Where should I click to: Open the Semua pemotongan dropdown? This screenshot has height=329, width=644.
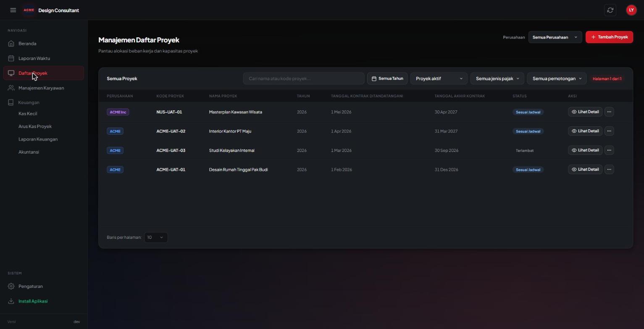557,78
